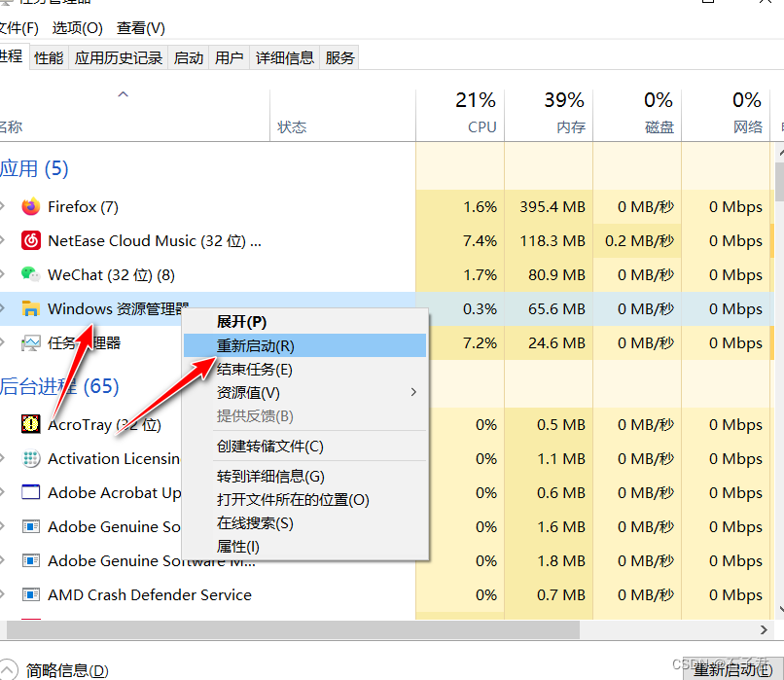
Task: Click Firefox memory value 395.4 MB
Action: (x=552, y=206)
